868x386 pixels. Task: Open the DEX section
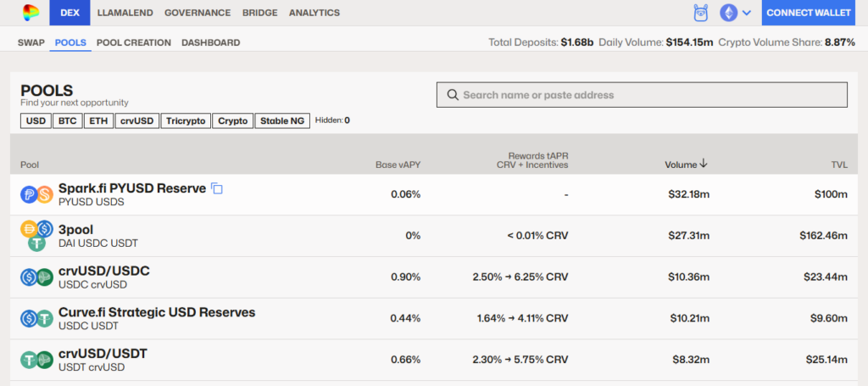[70, 13]
